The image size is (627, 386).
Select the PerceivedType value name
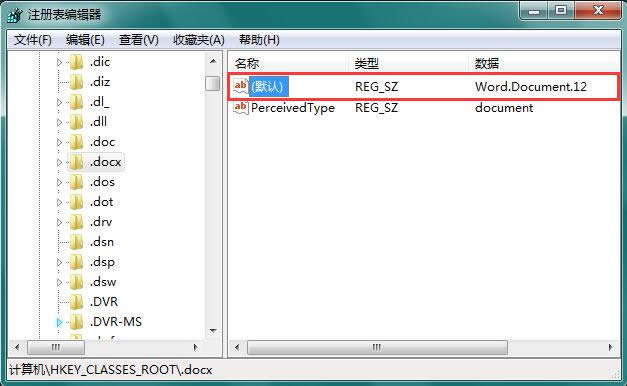coord(293,108)
